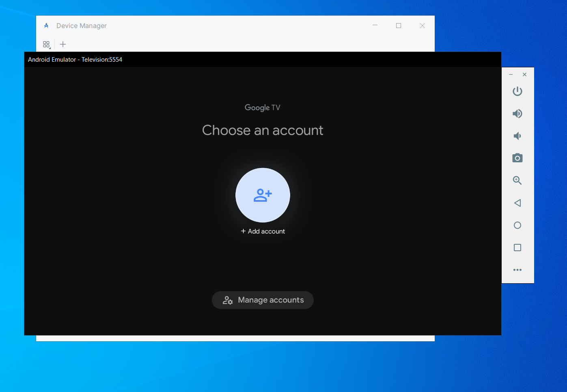This screenshot has height=392, width=567.
Task: Open extended controls via the three-dot icon
Action: tap(517, 270)
